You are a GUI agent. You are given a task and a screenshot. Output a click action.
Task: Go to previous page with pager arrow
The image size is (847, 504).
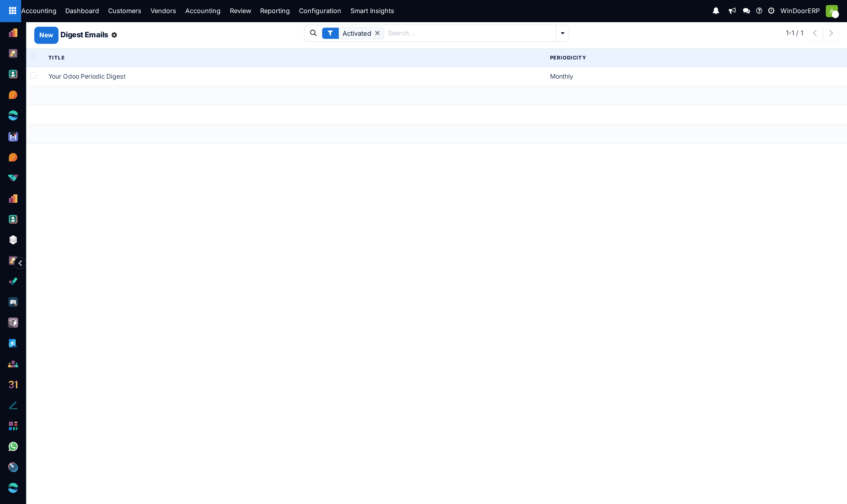815,33
